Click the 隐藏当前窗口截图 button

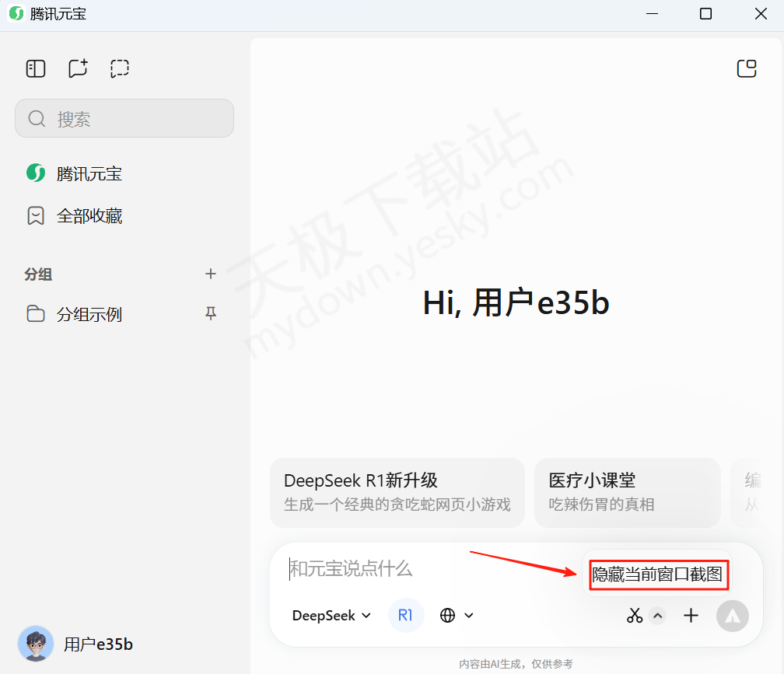(658, 575)
